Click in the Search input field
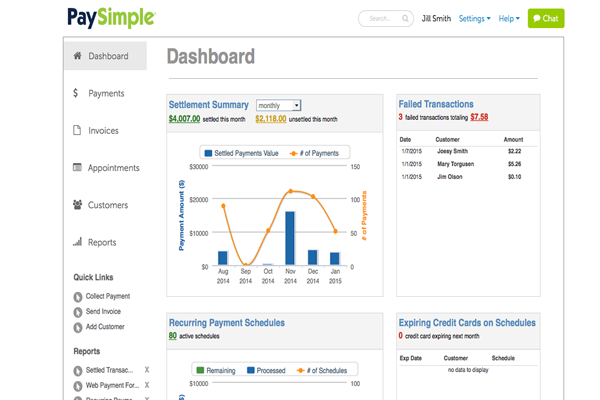Screen dimensions: 600x400 coord(386,18)
